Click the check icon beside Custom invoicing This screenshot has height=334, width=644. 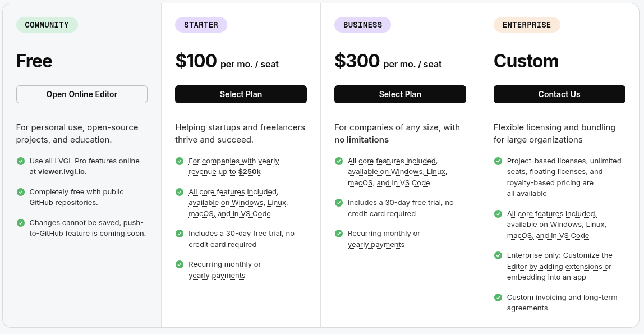(x=498, y=298)
